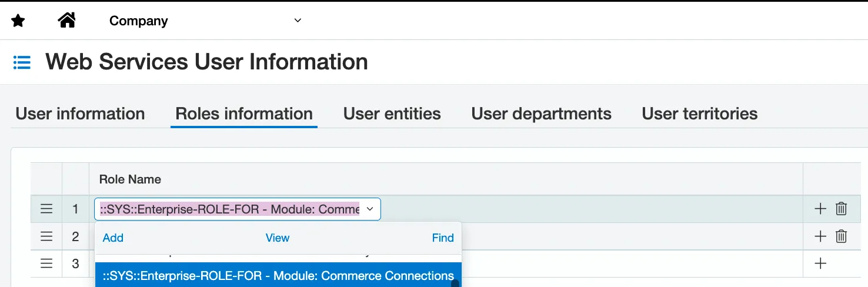Image resolution: width=868 pixels, height=287 pixels.
Task: Open the User entities tab
Action: (392, 114)
